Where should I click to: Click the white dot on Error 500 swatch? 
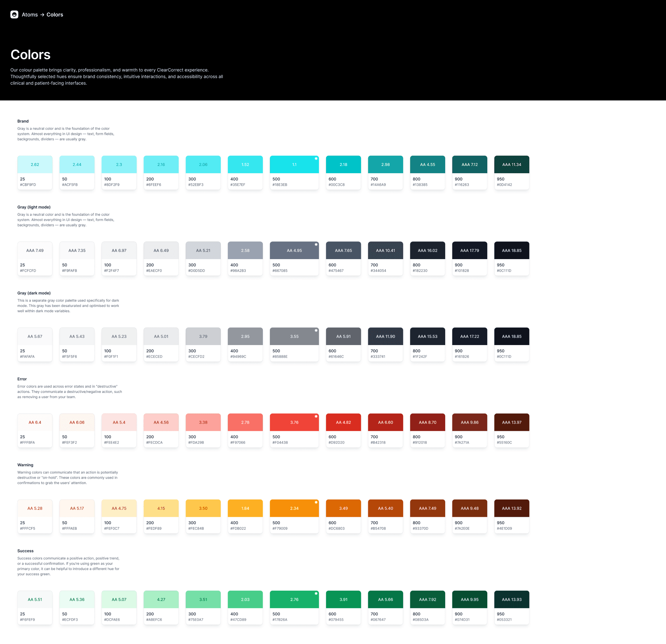pos(316,416)
